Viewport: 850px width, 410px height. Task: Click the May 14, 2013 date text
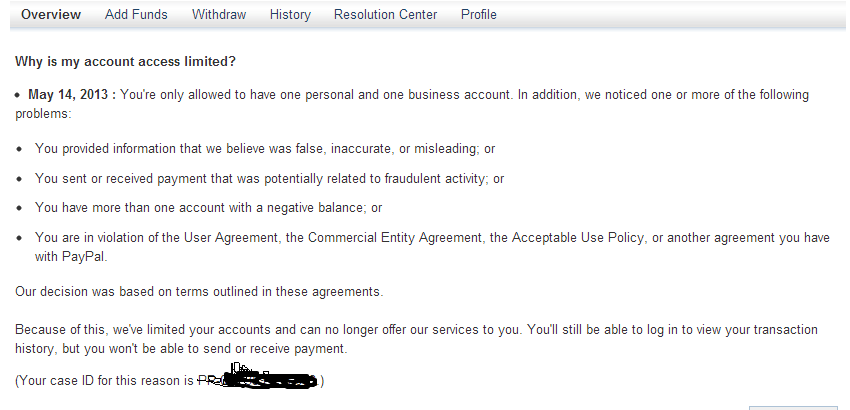pyautogui.click(x=72, y=95)
